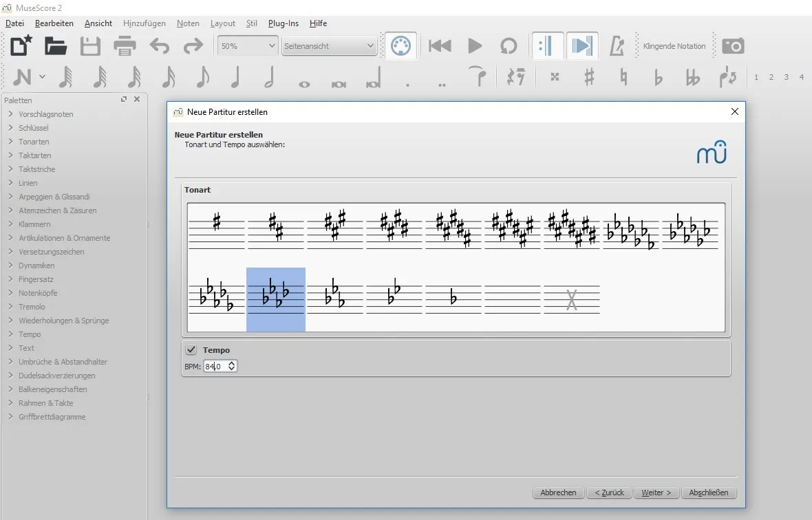Click the sharp accidental icon
Viewport: 812px width, 520px height.
589,76
